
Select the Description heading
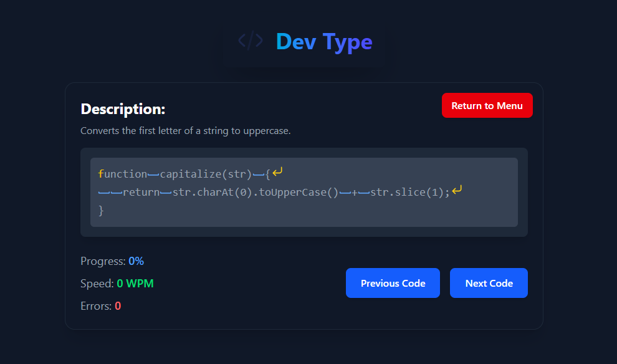[123, 109]
